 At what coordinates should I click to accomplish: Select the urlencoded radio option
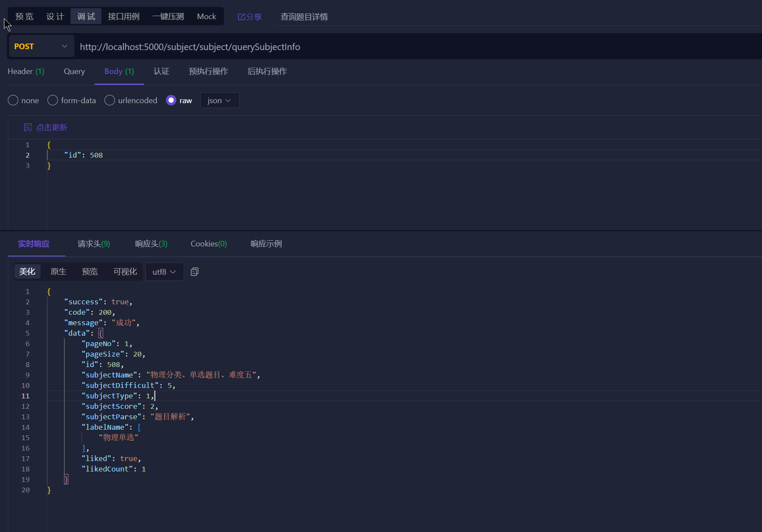click(110, 100)
